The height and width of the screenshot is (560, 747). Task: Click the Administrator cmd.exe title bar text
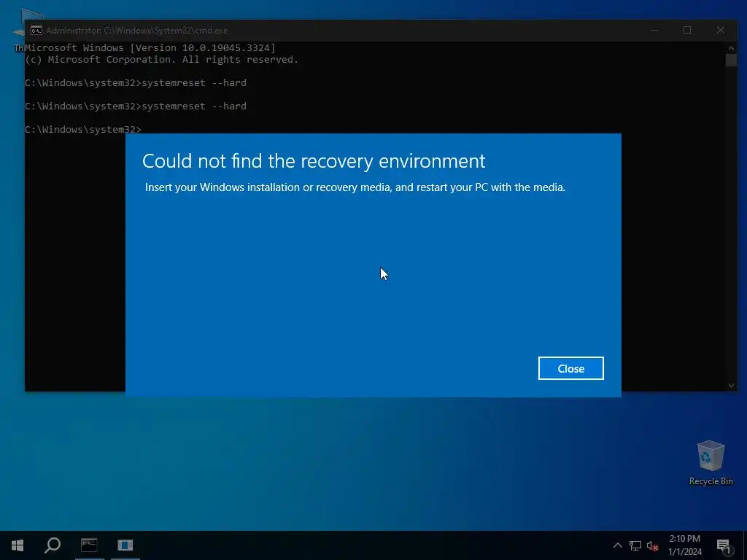[136, 31]
